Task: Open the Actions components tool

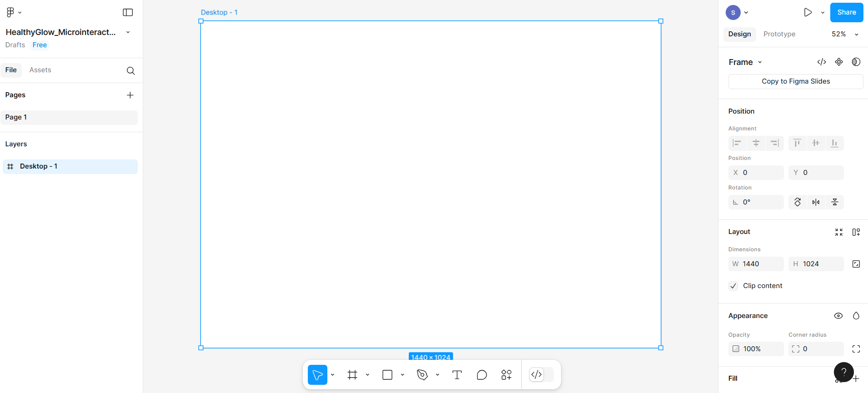Action: [x=506, y=375]
